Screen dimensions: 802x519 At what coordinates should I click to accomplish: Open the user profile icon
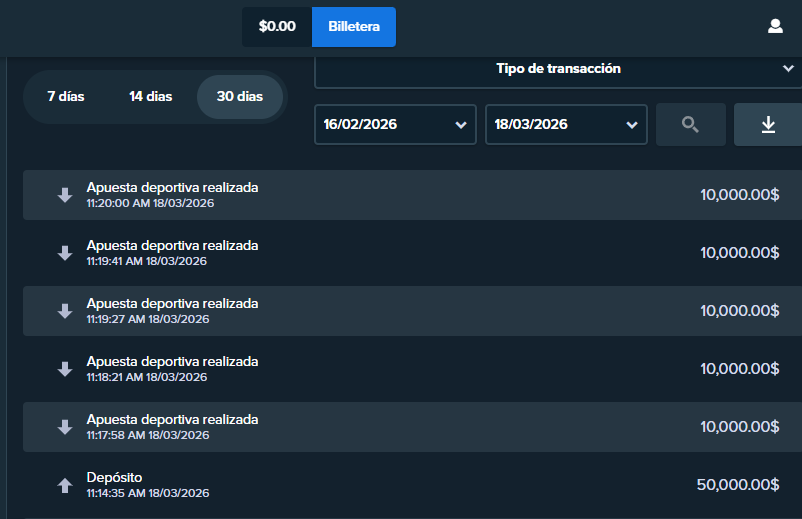(x=775, y=26)
